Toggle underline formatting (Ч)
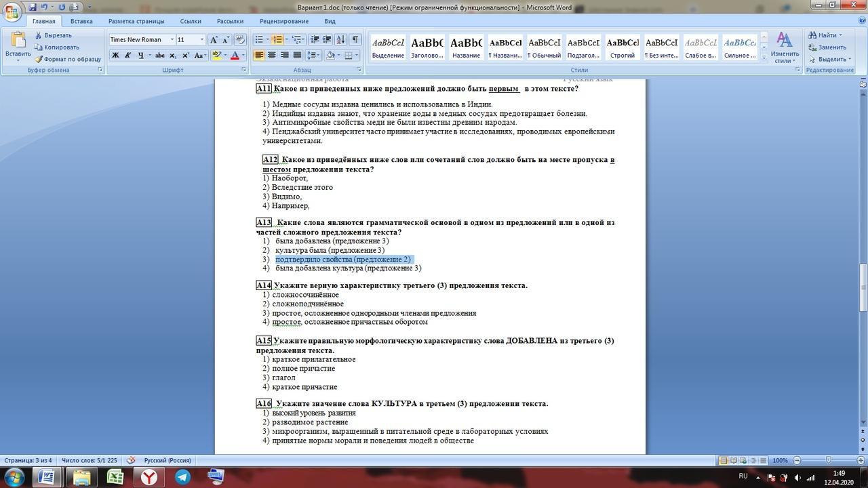868x488 pixels. (x=140, y=56)
